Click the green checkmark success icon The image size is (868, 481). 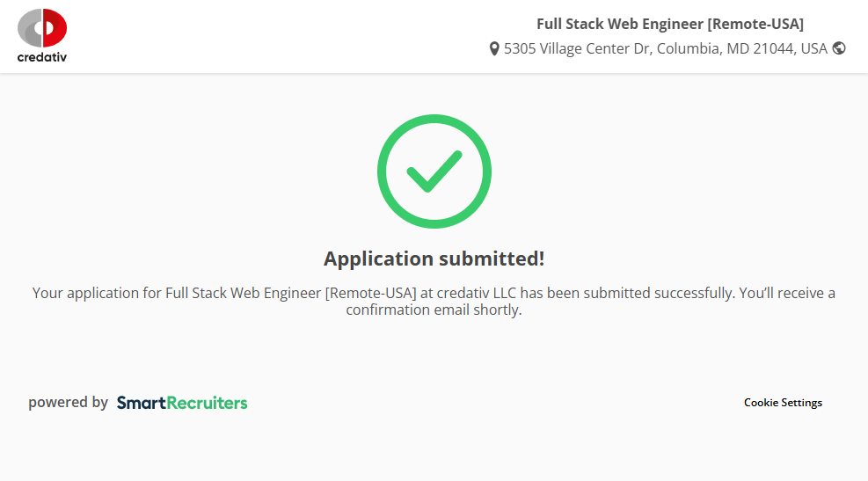pos(434,171)
